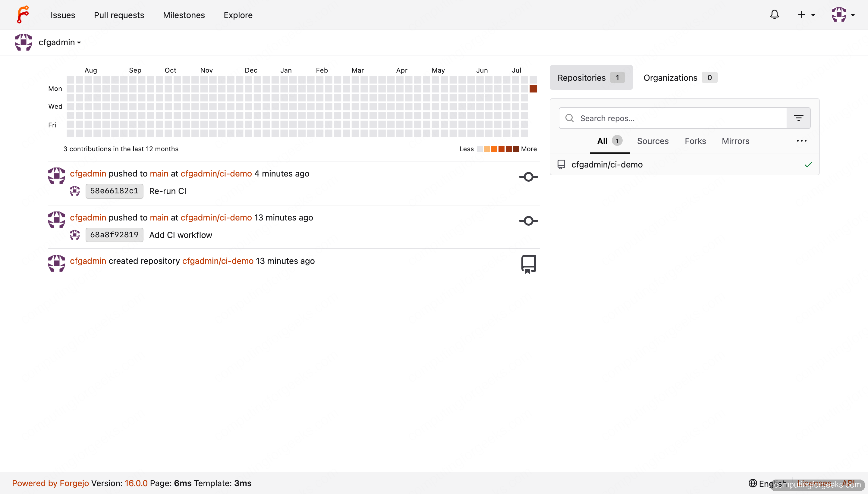Open the repository filter options
This screenshot has height=494, width=868.
pyautogui.click(x=798, y=118)
